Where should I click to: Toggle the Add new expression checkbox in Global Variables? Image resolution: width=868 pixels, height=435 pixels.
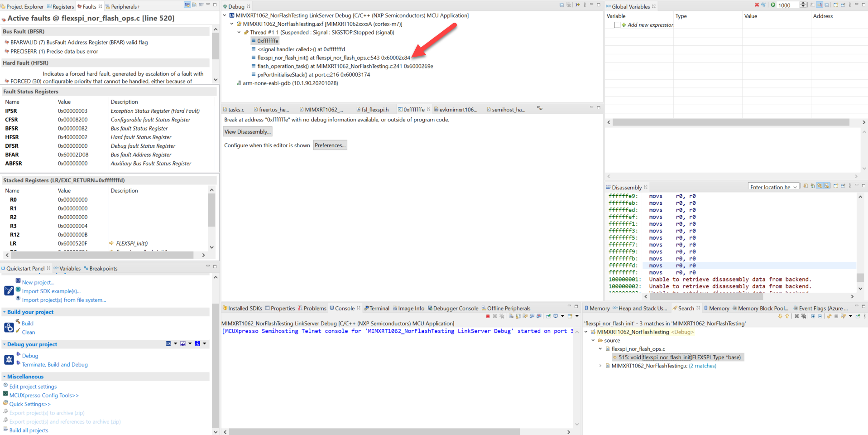(617, 25)
